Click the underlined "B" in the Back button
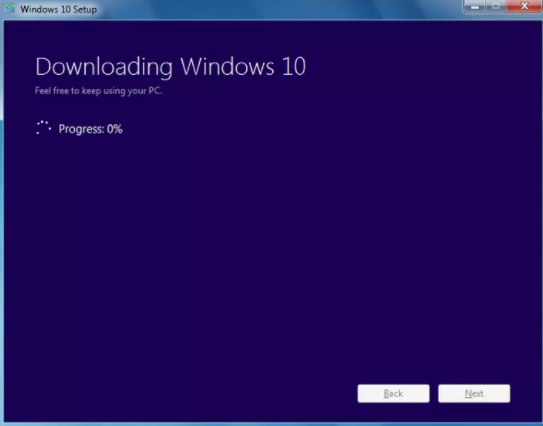This screenshot has width=543, height=426. pos(386,393)
